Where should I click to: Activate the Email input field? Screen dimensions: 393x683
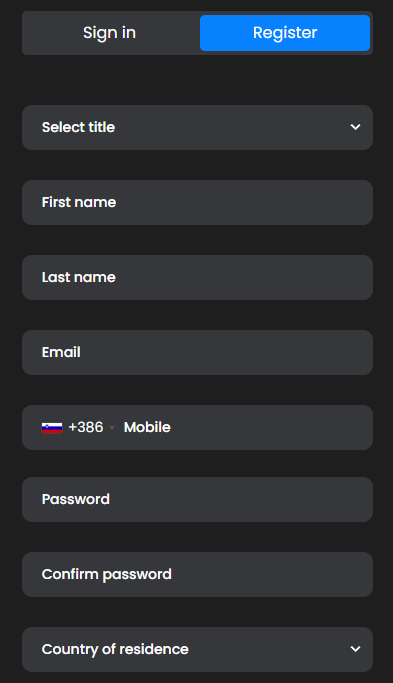click(x=197, y=352)
